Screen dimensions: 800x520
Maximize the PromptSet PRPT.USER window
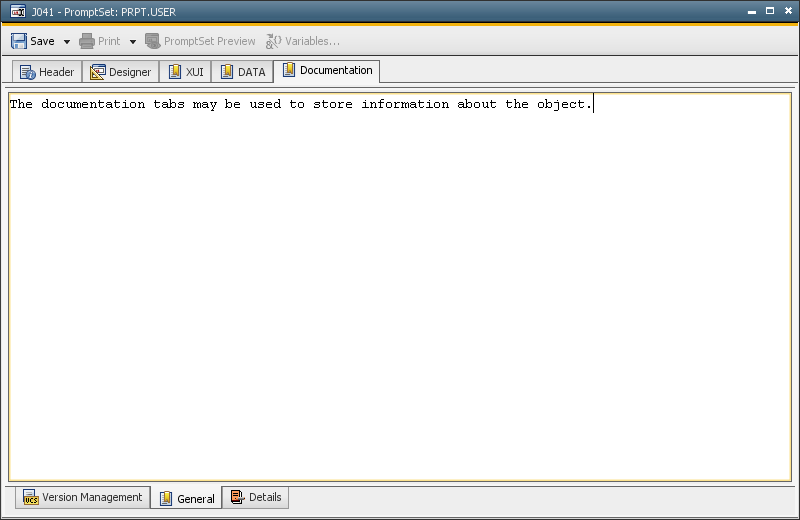point(769,11)
